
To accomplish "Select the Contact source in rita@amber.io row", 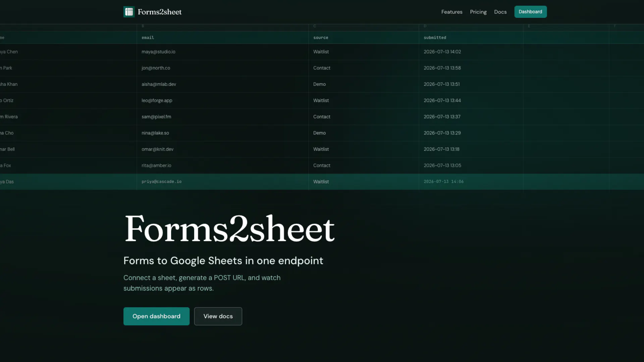I will [364, 166].
